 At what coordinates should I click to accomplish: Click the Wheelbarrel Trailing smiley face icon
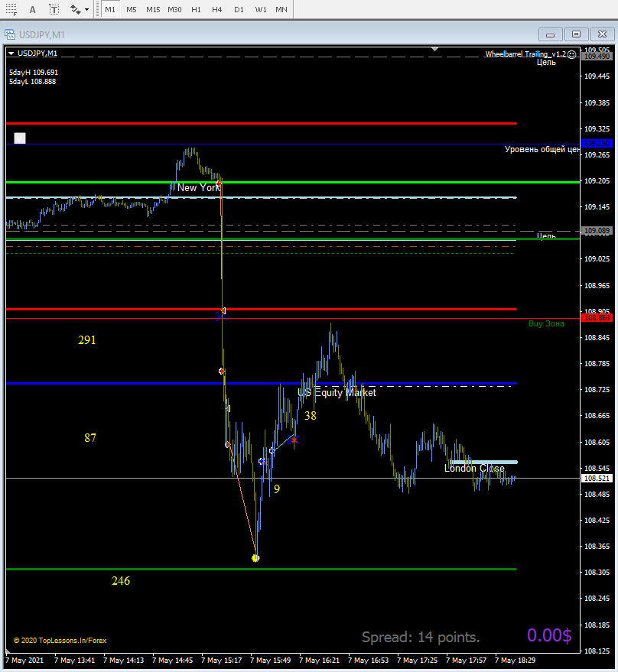click(571, 54)
